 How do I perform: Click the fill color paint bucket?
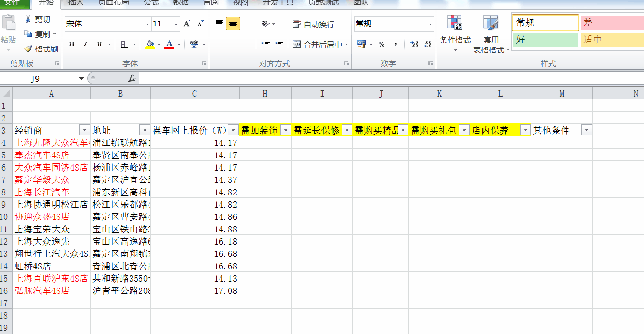coord(150,45)
